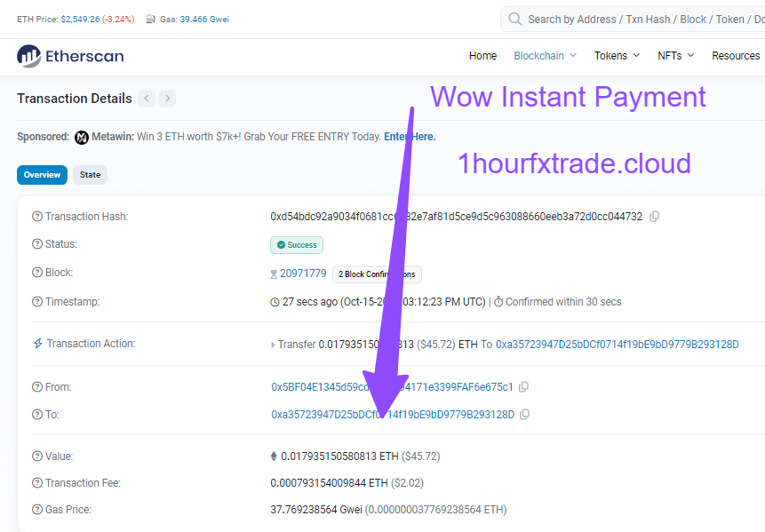Click the Success status badge
The image size is (765, 532).
(x=297, y=245)
